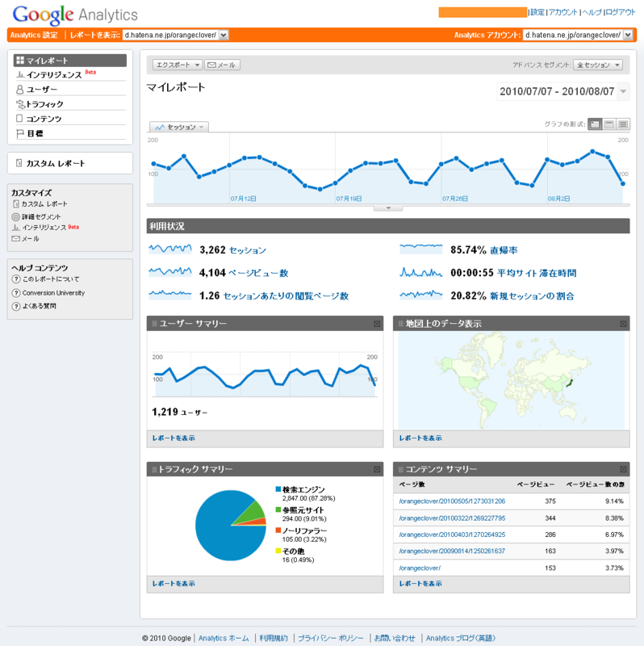Open the セッション graph metric dropdown
The height and width of the screenshot is (646, 644).
179,127
